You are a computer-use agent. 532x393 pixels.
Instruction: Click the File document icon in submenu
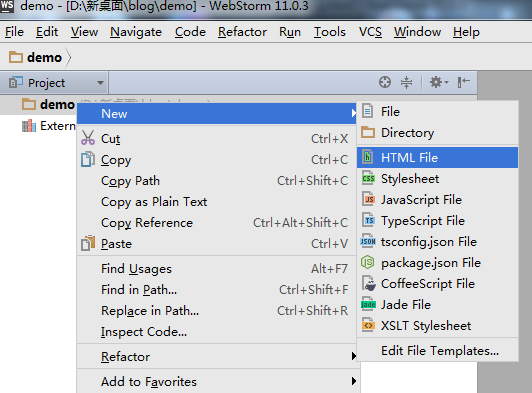(368, 111)
